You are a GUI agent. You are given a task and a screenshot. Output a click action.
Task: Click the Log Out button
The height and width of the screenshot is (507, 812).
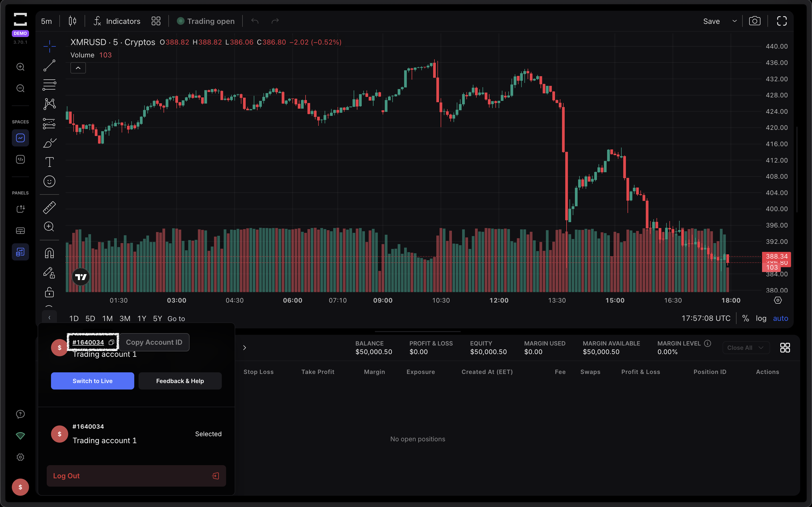pyautogui.click(x=136, y=476)
